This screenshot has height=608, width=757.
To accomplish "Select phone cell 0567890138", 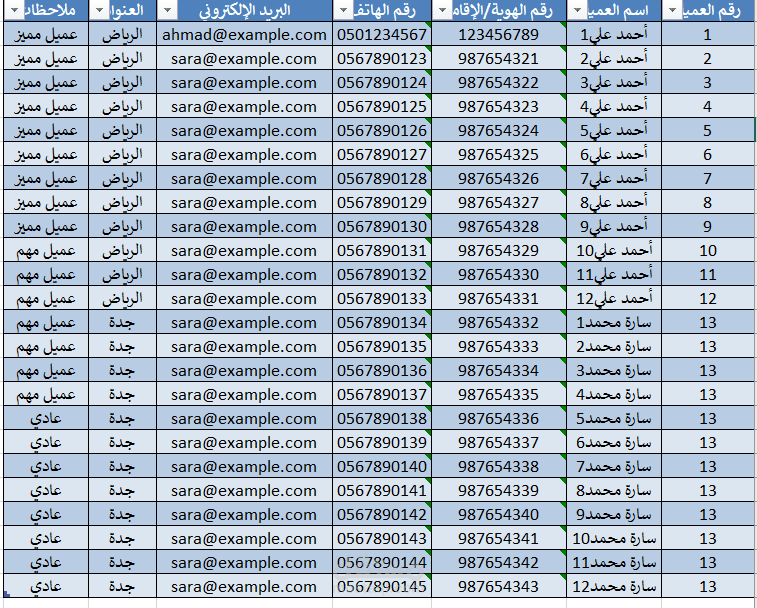I will point(382,418).
